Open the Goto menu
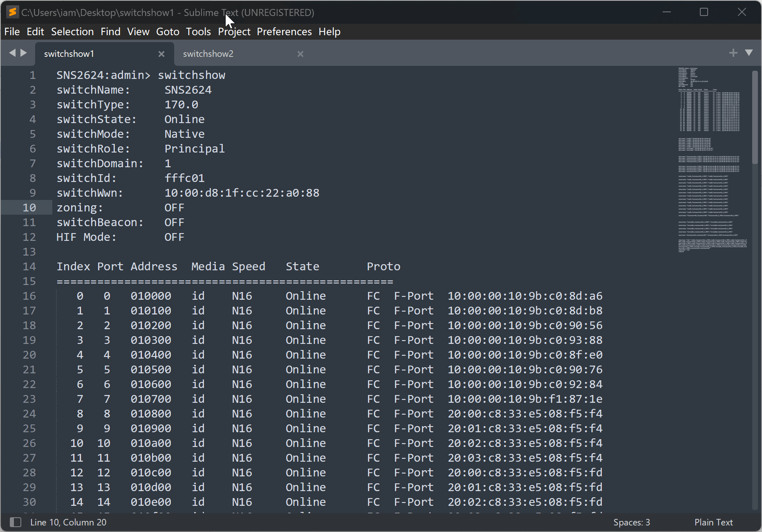The height and width of the screenshot is (532, 762). tap(168, 31)
